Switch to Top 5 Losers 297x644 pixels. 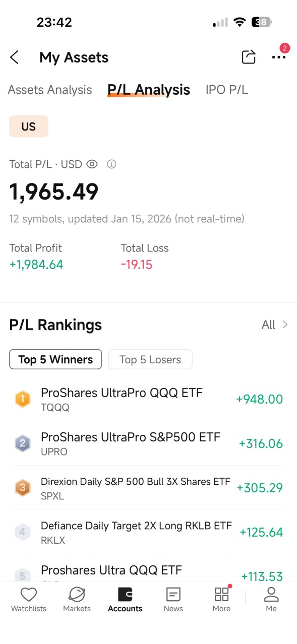tap(150, 359)
